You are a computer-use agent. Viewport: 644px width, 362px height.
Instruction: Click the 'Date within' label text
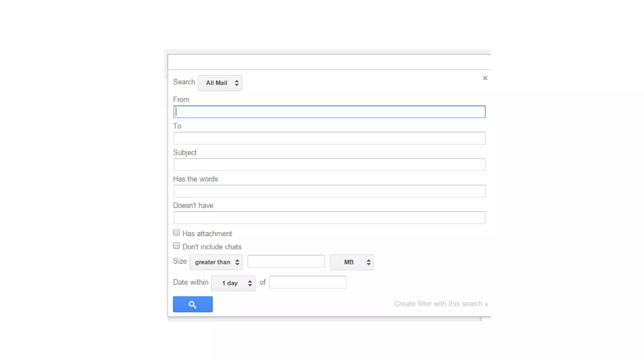point(191,282)
